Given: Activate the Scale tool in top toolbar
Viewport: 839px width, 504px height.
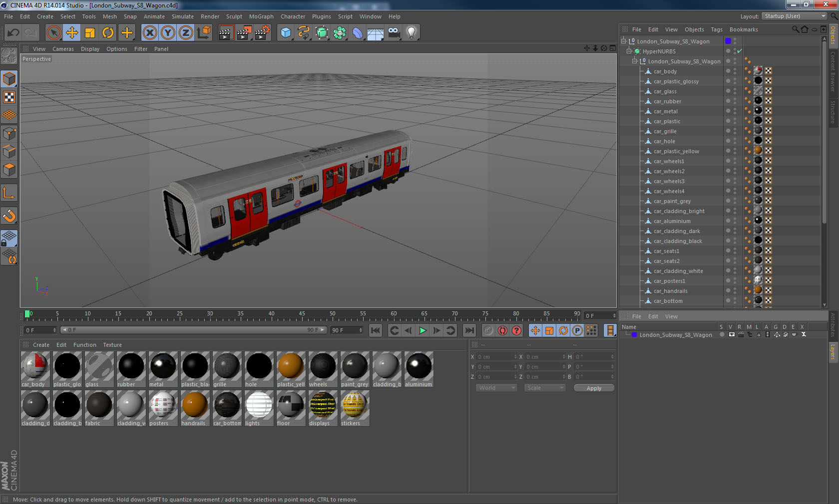Looking at the screenshot, I should coord(90,33).
